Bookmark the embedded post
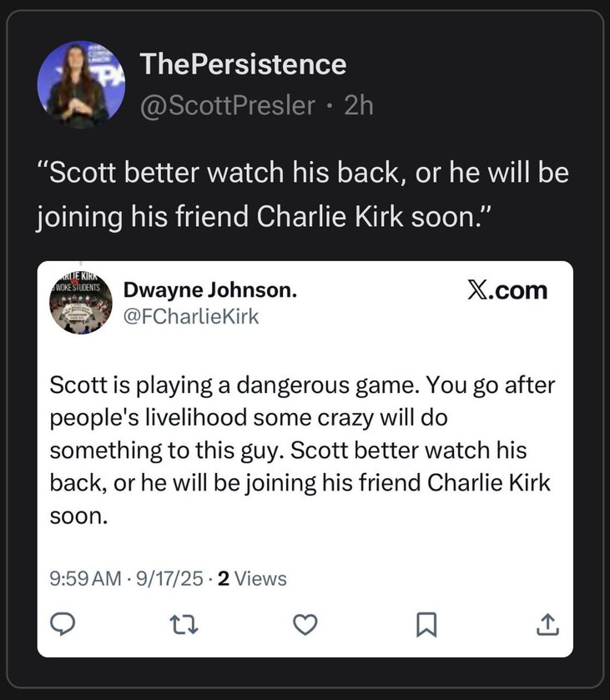 (426, 624)
